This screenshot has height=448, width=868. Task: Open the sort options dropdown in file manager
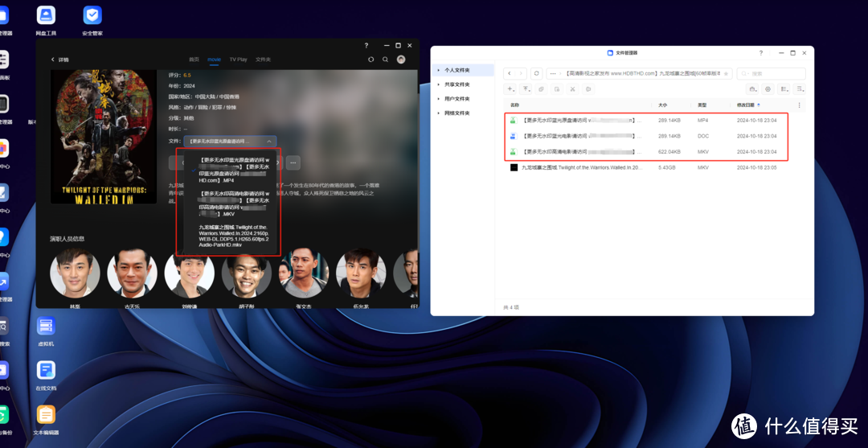pos(800,89)
